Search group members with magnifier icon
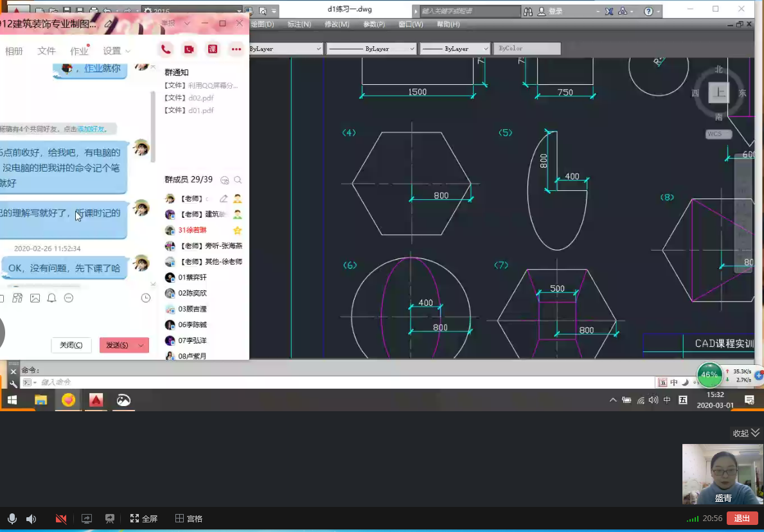 [x=238, y=180]
